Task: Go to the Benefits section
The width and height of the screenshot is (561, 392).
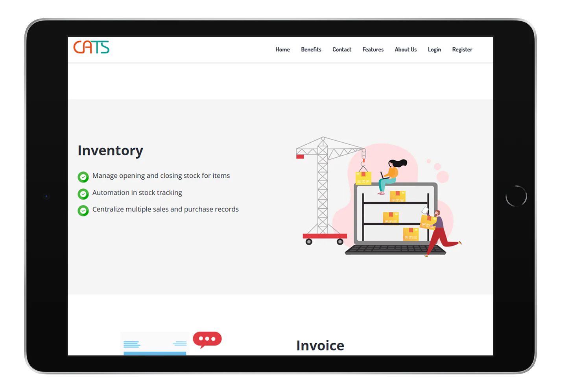Action: click(311, 50)
